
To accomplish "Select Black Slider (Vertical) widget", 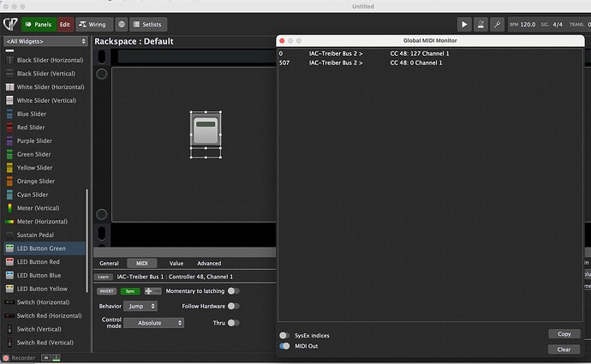I will pos(45,74).
